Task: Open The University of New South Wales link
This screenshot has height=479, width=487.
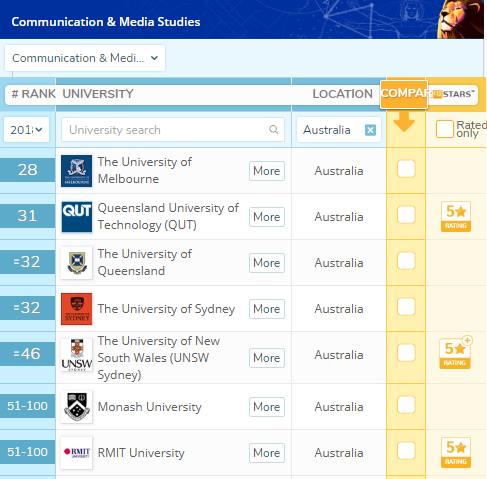Action: (159, 358)
